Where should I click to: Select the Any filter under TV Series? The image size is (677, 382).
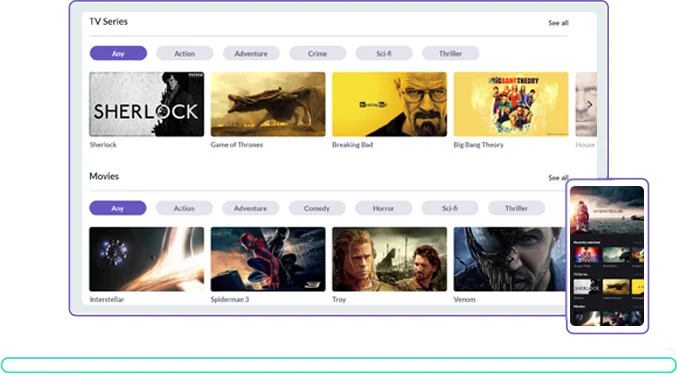(118, 54)
